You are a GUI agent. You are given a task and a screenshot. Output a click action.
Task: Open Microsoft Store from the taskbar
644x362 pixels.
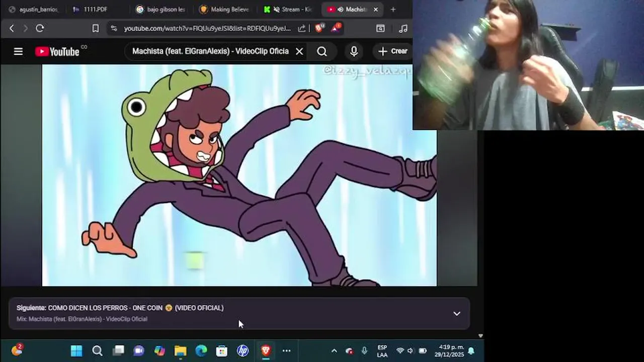point(222,350)
